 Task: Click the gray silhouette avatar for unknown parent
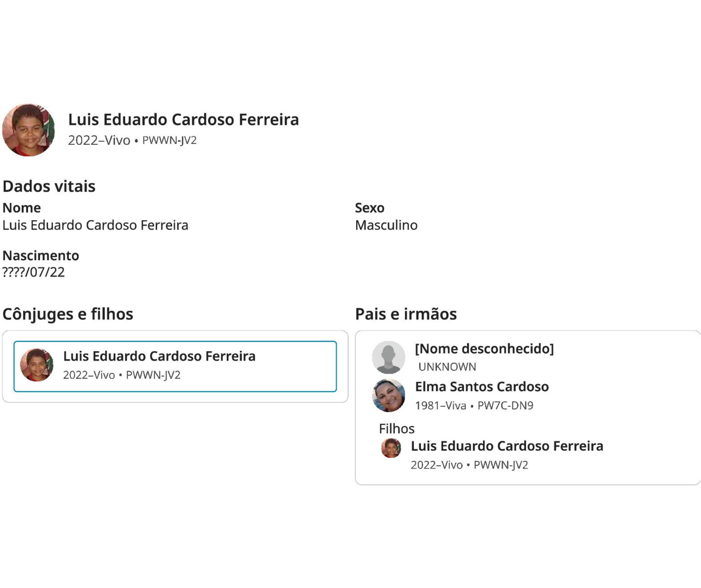point(388,357)
